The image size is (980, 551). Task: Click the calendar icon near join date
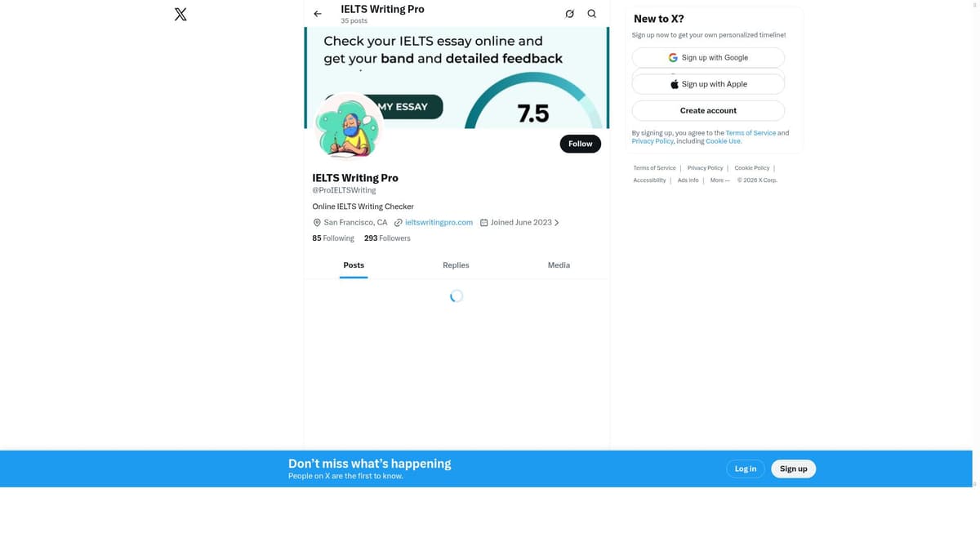(483, 223)
